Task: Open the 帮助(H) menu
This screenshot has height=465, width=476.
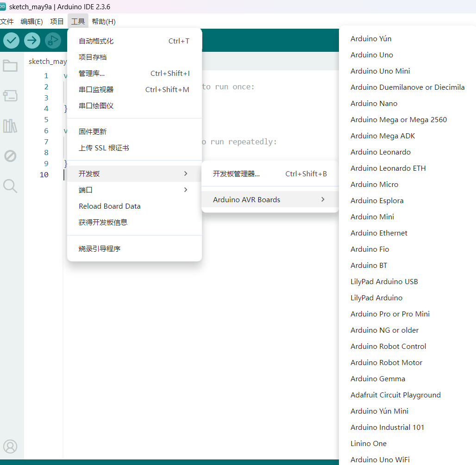Action: tap(104, 22)
